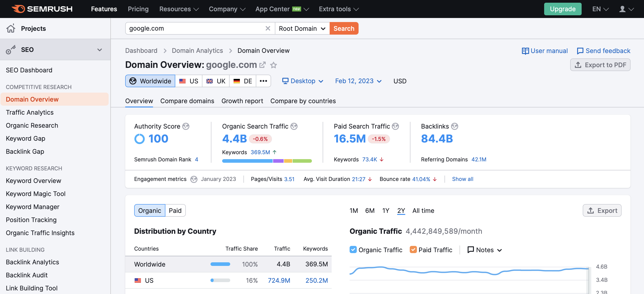
Task: Select the 1M time range
Action: 353,211
